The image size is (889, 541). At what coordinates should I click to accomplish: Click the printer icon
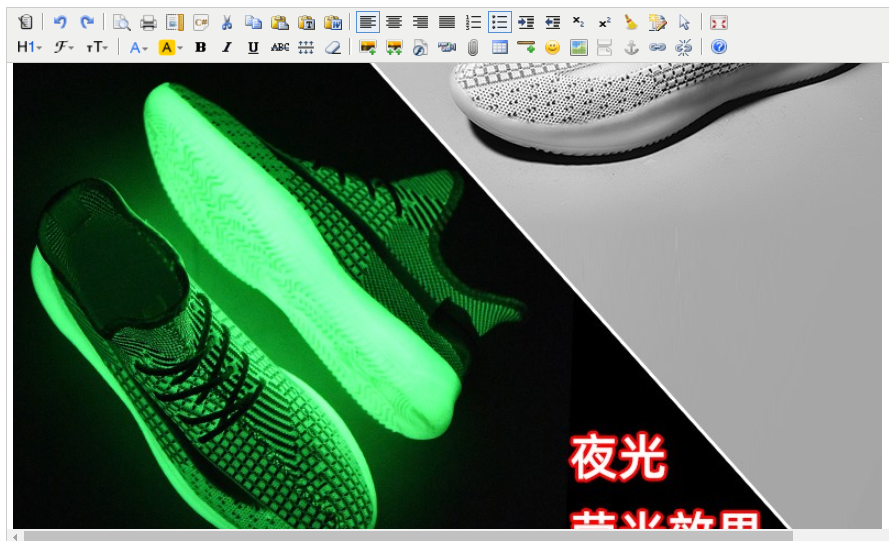tap(148, 22)
